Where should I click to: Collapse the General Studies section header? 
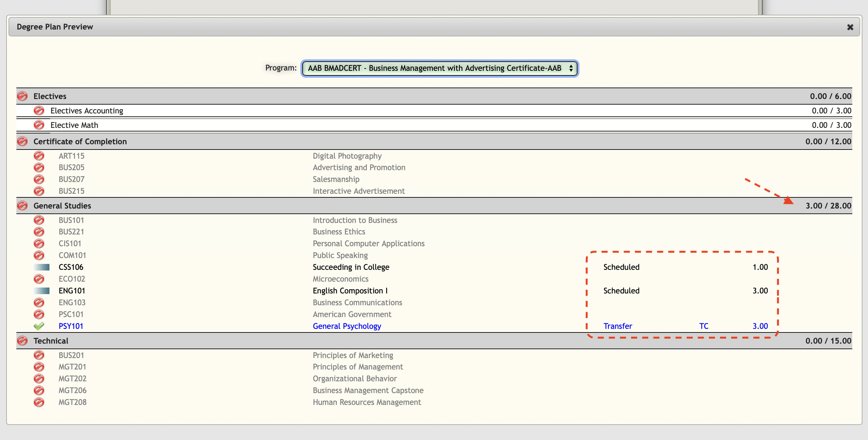coord(62,206)
